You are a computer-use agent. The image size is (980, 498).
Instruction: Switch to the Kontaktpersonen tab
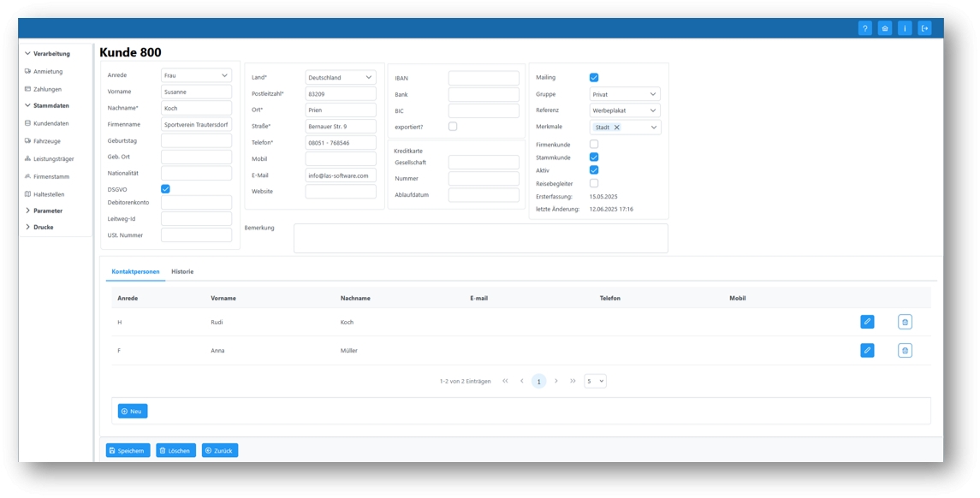pyautogui.click(x=135, y=272)
